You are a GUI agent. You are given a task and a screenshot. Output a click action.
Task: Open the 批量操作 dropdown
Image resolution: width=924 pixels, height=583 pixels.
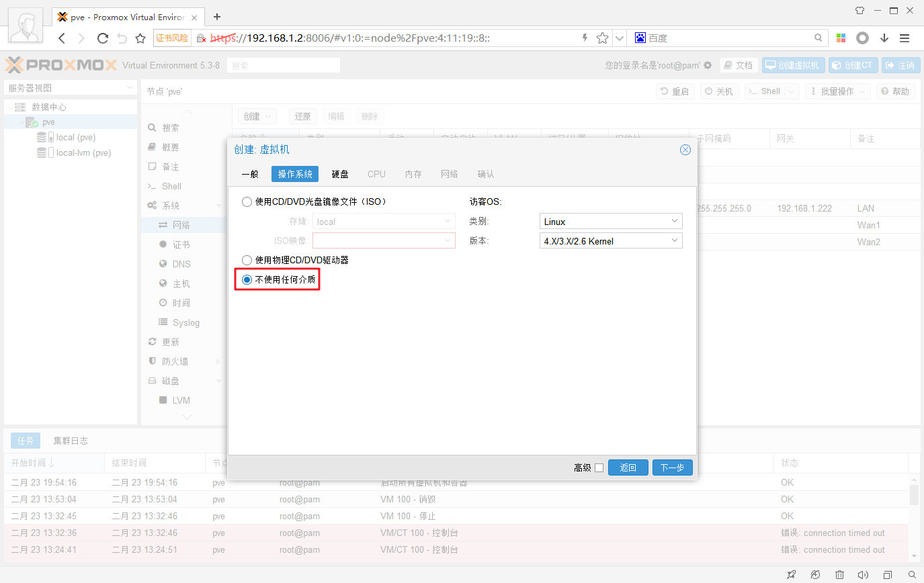pos(837,91)
